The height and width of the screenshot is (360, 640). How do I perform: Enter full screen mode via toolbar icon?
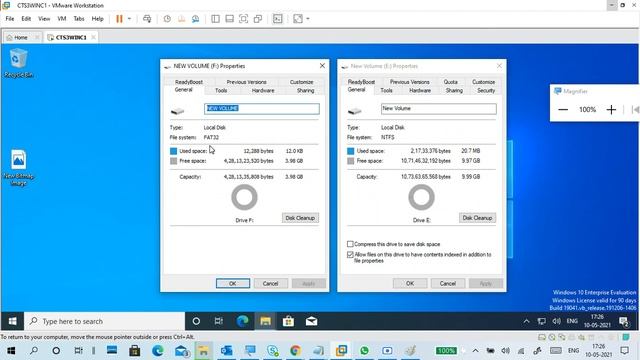pos(244,19)
